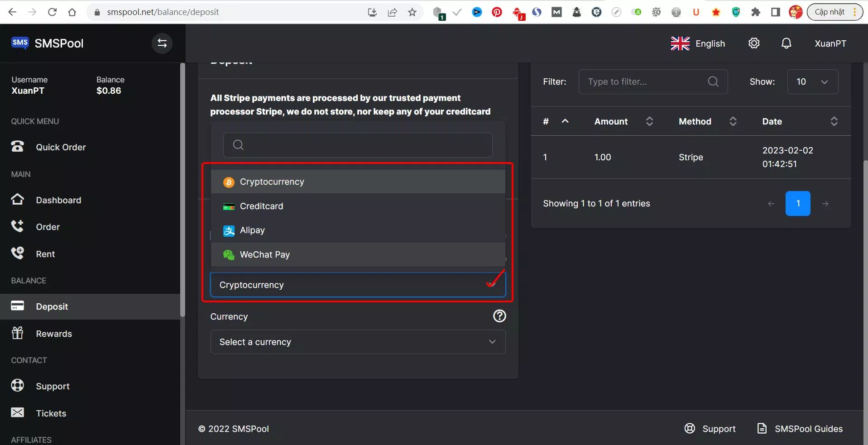
Task: Click the address bar URL
Action: [163, 12]
